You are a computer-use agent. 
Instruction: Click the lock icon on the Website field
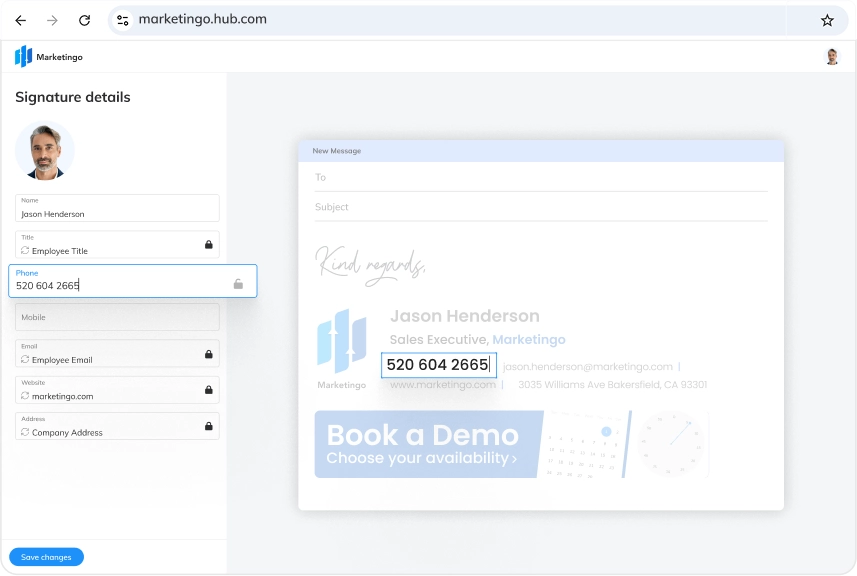click(x=208, y=389)
